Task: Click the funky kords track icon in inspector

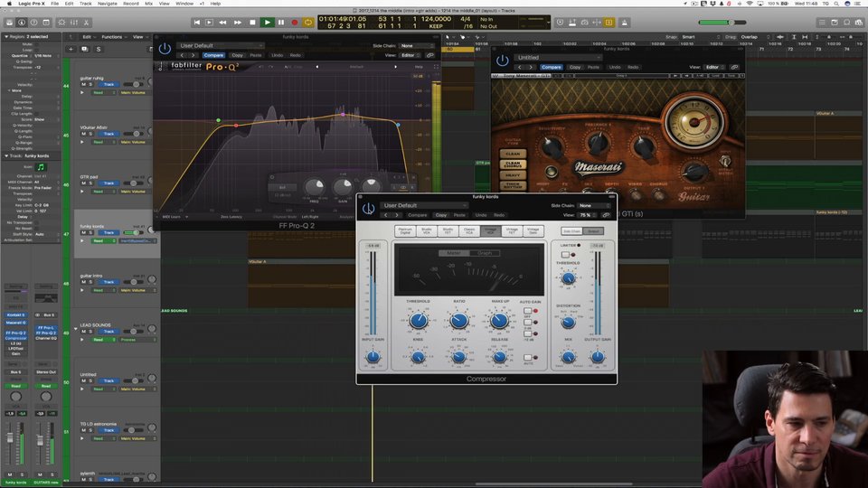Action: click(x=41, y=167)
